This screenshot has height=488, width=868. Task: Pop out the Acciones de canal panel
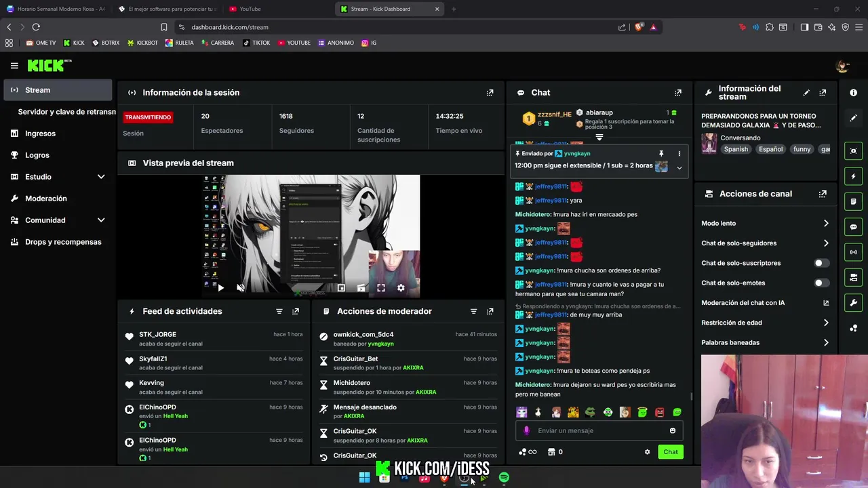(x=823, y=194)
